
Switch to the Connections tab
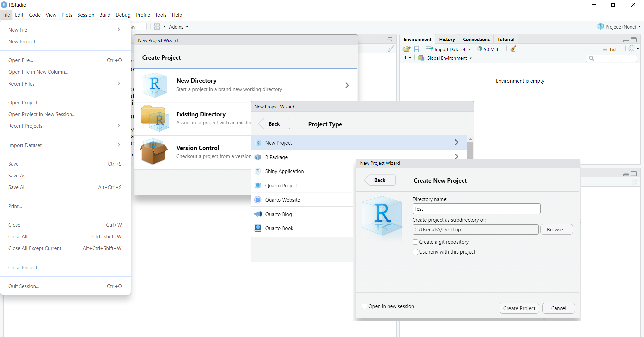click(476, 39)
